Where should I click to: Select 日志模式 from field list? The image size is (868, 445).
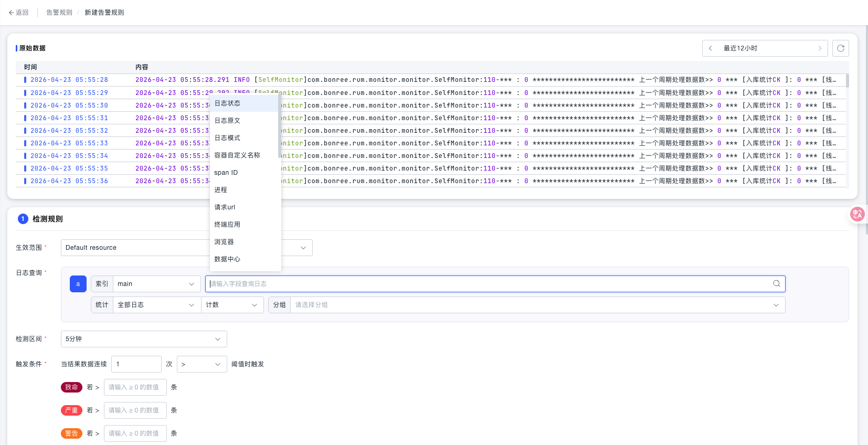pos(244,138)
